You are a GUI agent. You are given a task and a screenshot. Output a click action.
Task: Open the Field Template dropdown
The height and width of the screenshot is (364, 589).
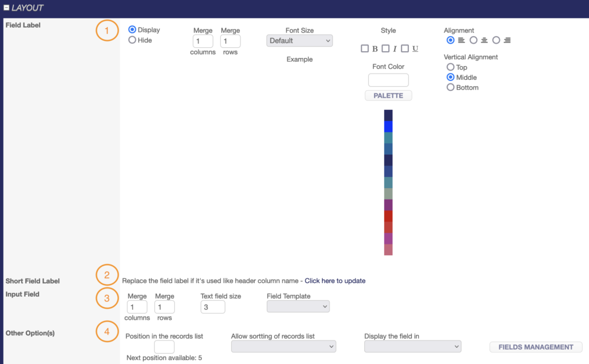[298, 306]
